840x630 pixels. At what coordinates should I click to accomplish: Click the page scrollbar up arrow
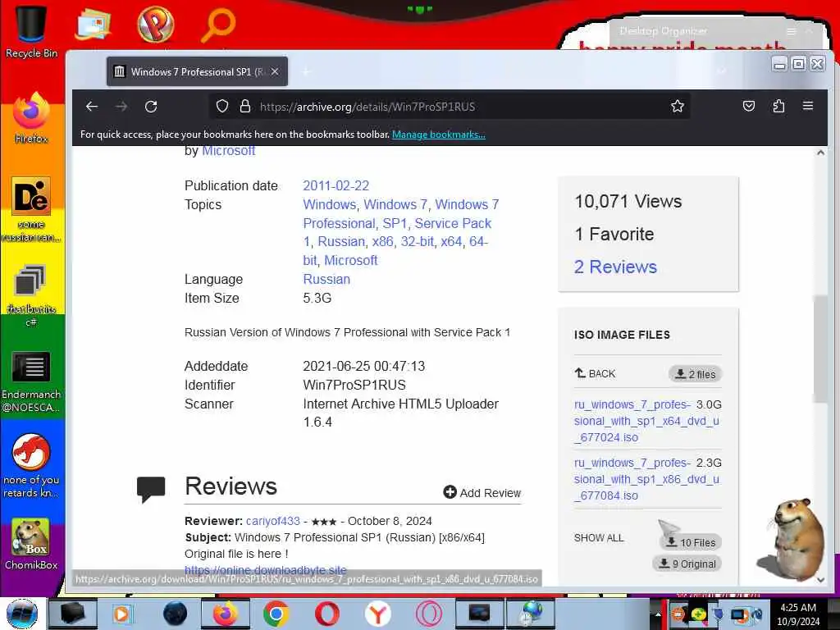(x=820, y=153)
